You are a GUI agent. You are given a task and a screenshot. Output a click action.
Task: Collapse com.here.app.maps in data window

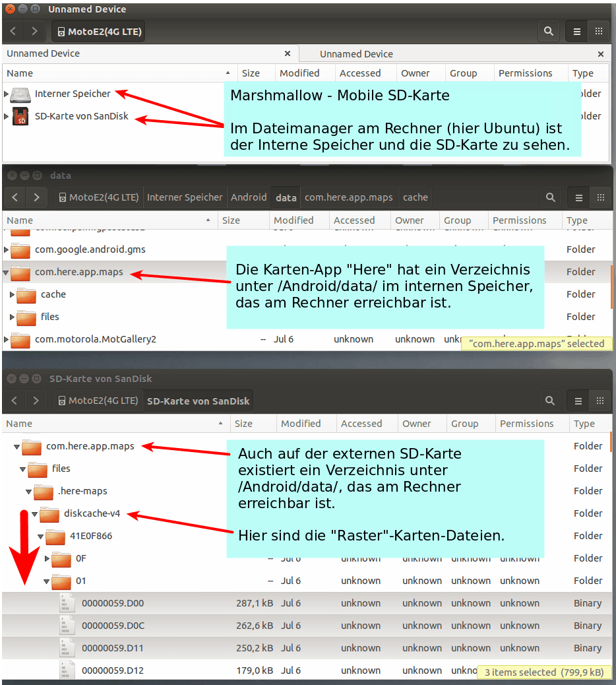[6, 272]
